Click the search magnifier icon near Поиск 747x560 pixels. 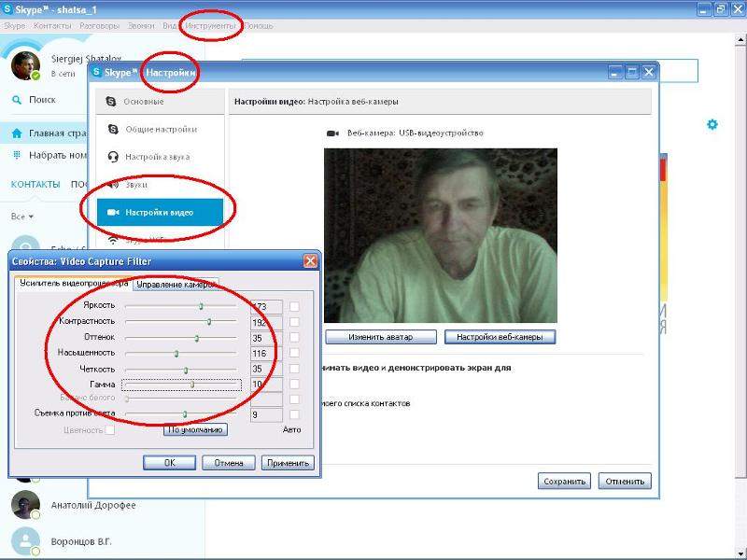point(17,100)
